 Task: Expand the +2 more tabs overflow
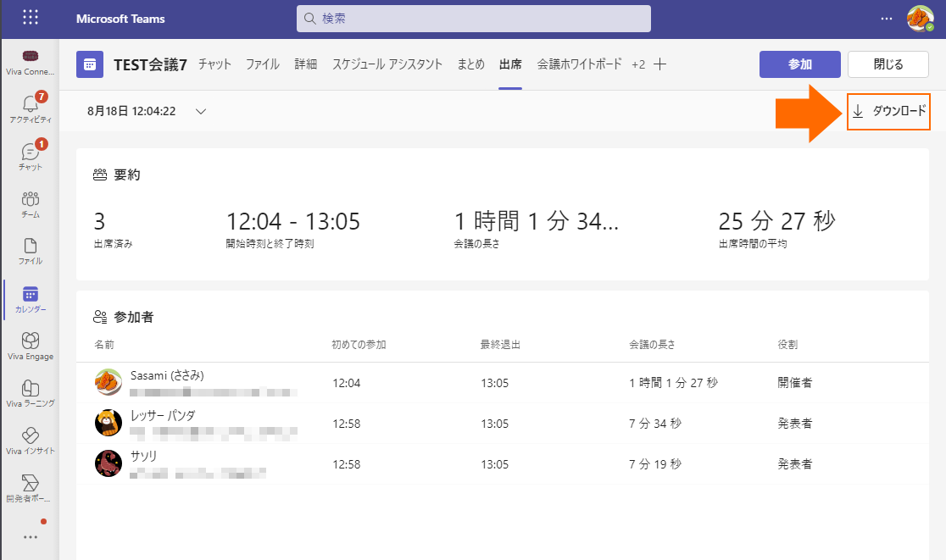click(x=638, y=64)
